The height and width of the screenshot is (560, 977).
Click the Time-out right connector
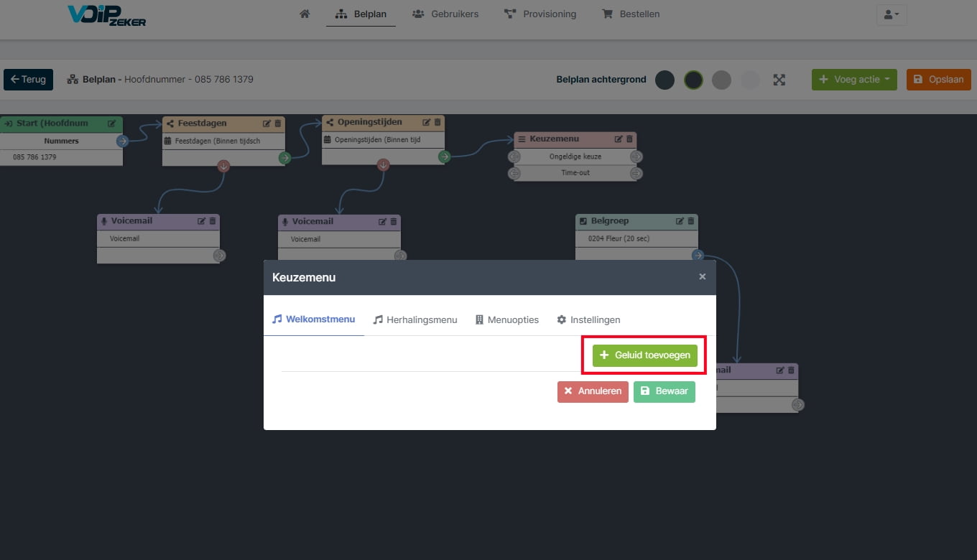tap(636, 173)
